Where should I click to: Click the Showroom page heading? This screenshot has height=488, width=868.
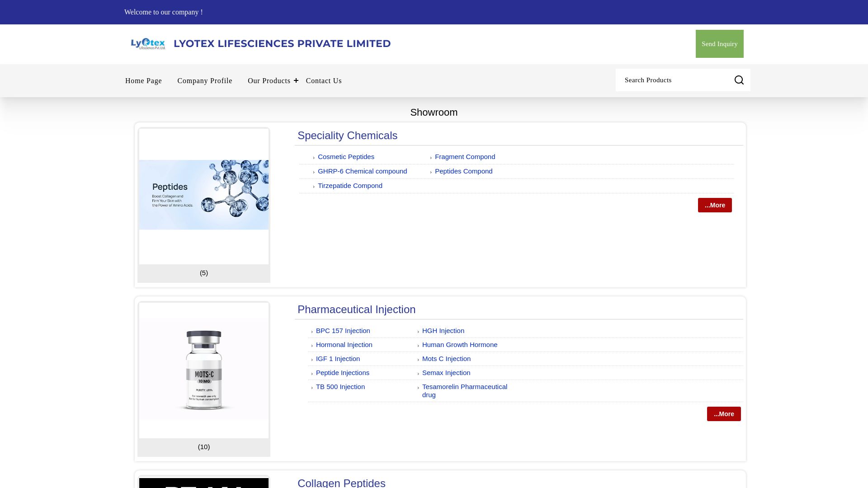434,113
